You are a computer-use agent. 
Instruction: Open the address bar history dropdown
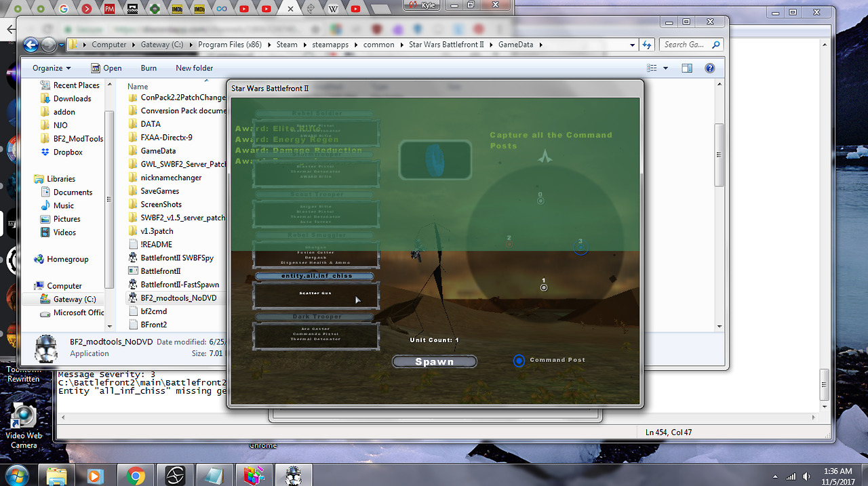[x=633, y=45]
